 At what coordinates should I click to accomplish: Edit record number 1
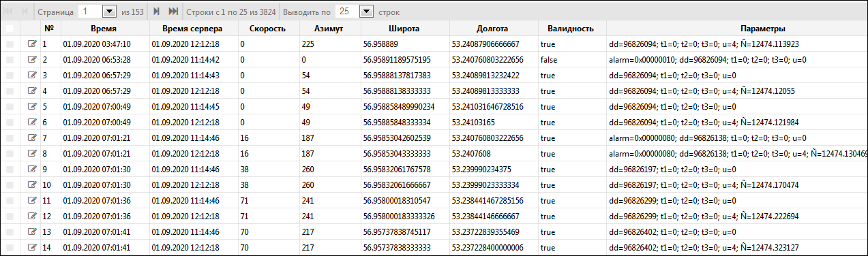coord(31,44)
